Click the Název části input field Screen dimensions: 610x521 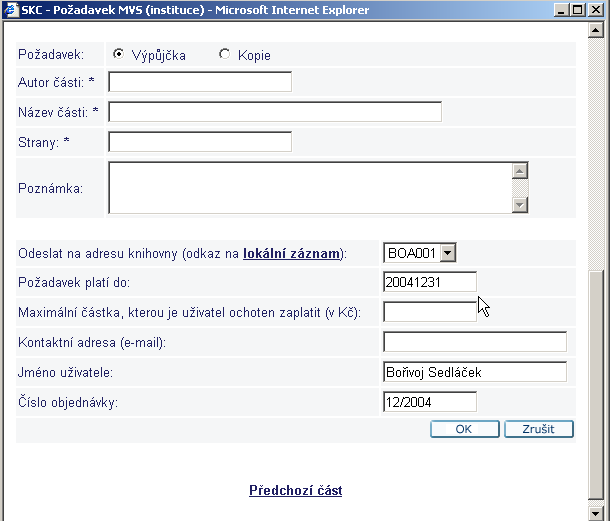pyautogui.click(x=275, y=112)
